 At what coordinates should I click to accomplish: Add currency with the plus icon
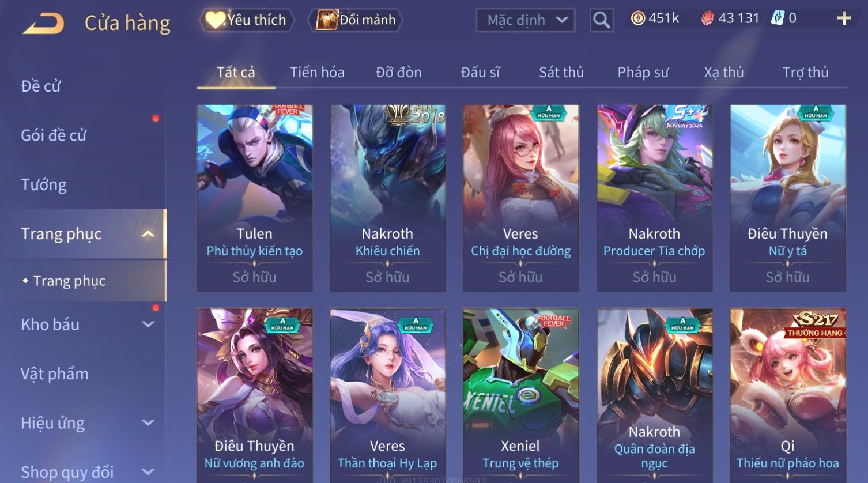pyautogui.click(x=844, y=19)
